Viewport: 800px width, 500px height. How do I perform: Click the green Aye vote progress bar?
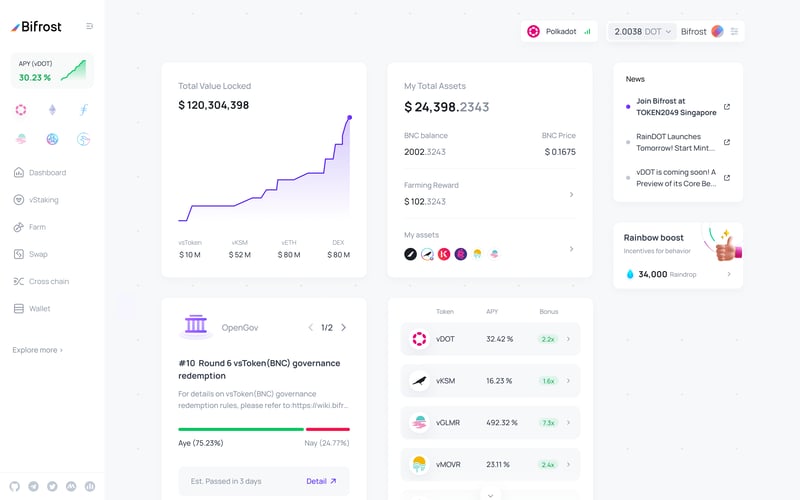[x=241, y=430]
